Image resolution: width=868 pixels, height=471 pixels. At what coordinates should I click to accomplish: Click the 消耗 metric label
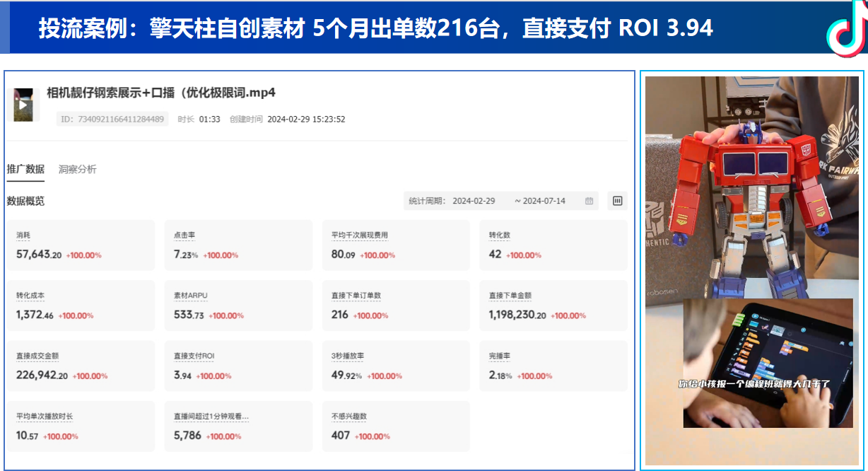[x=23, y=235]
